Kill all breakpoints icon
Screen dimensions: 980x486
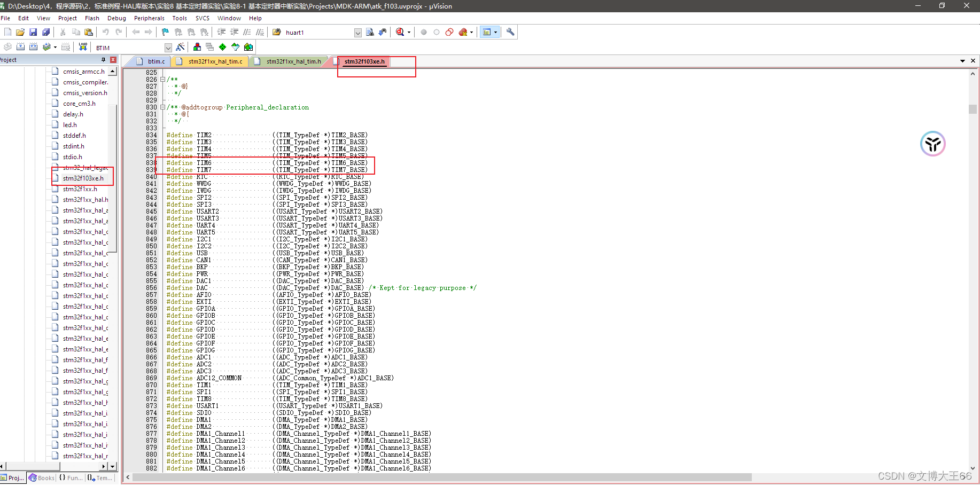coord(463,32)
